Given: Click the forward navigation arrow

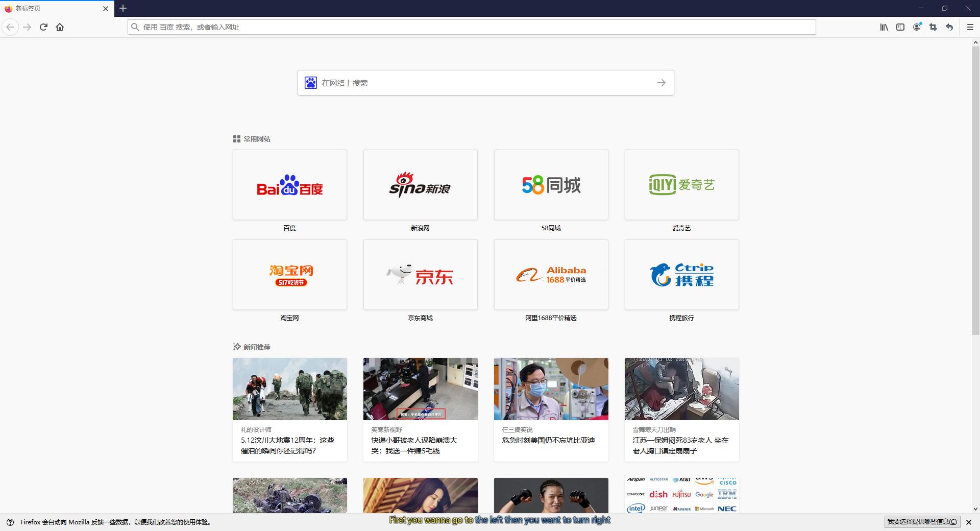Looking at the screenshot, I should (x=27, y=27).
